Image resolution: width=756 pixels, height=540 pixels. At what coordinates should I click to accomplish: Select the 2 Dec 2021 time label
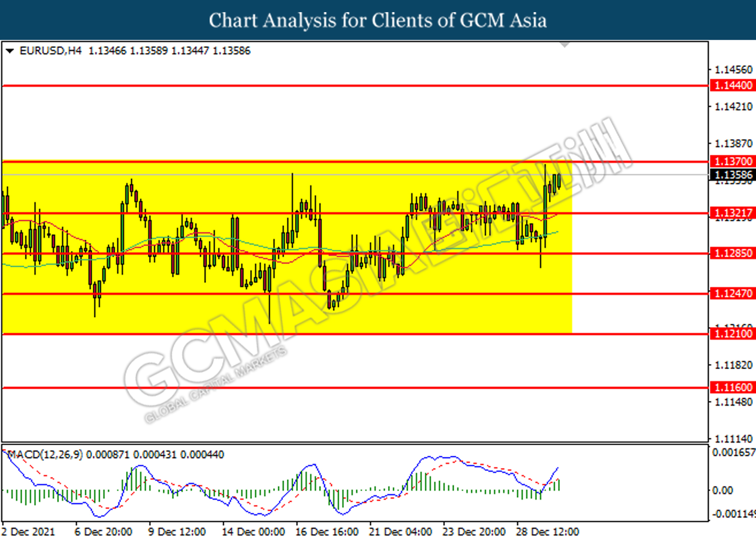click(x=28, y=532)
